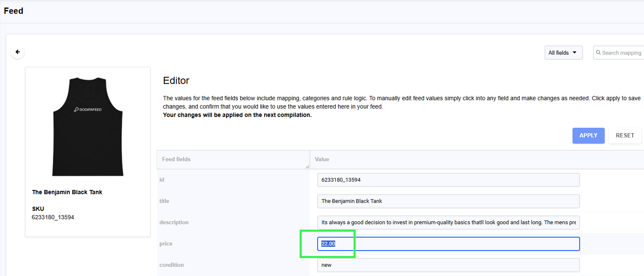Click inside the description value field

(x=448, y=223)
